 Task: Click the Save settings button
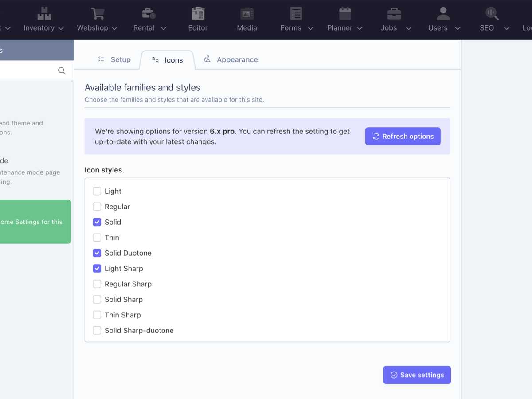click(417, 375)
